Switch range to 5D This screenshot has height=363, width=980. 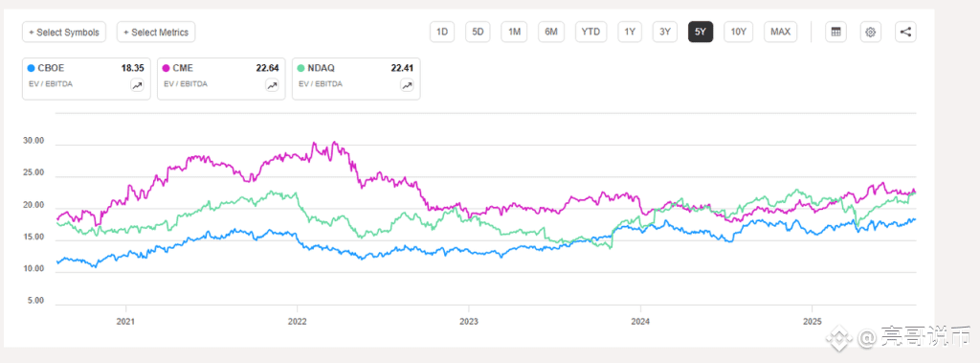pos(479,32)
